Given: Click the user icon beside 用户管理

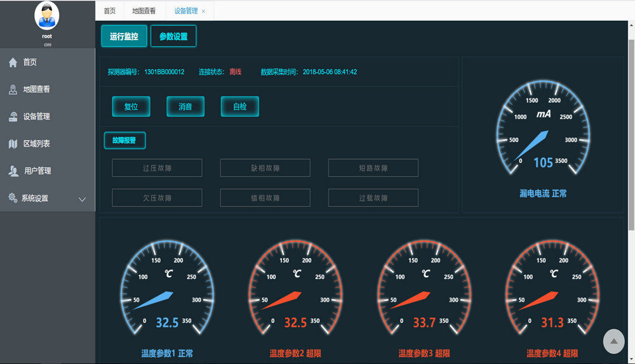Looking at the screenshot, I should click(x=13, y=171).
